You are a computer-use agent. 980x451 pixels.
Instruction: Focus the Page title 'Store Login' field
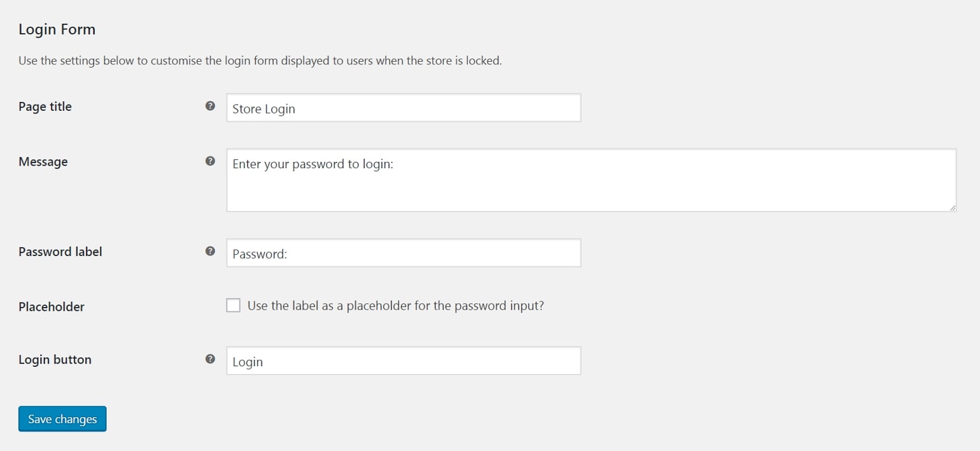[403, 108]
